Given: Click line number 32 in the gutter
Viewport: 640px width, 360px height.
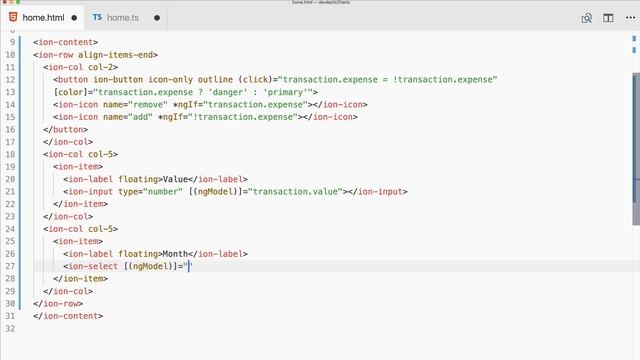Looking at the screenshot, I should pos(10,329).
